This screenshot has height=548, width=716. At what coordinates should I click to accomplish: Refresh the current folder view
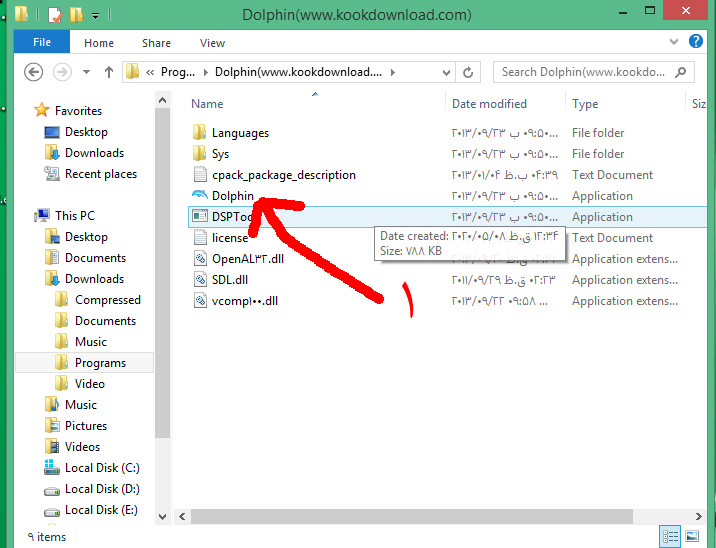[x=468, y=72]
